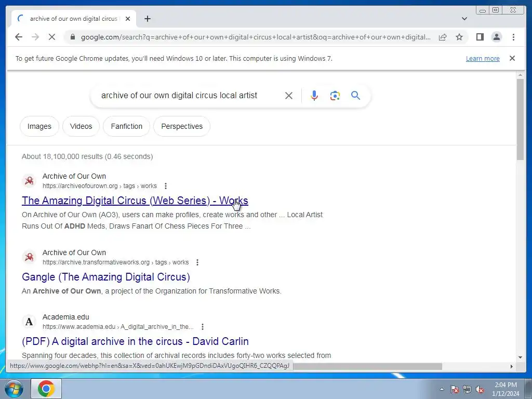Click the vertical scrollbar thumb
The width and height of the screenshot is (532, 399).
click(520, 119)
